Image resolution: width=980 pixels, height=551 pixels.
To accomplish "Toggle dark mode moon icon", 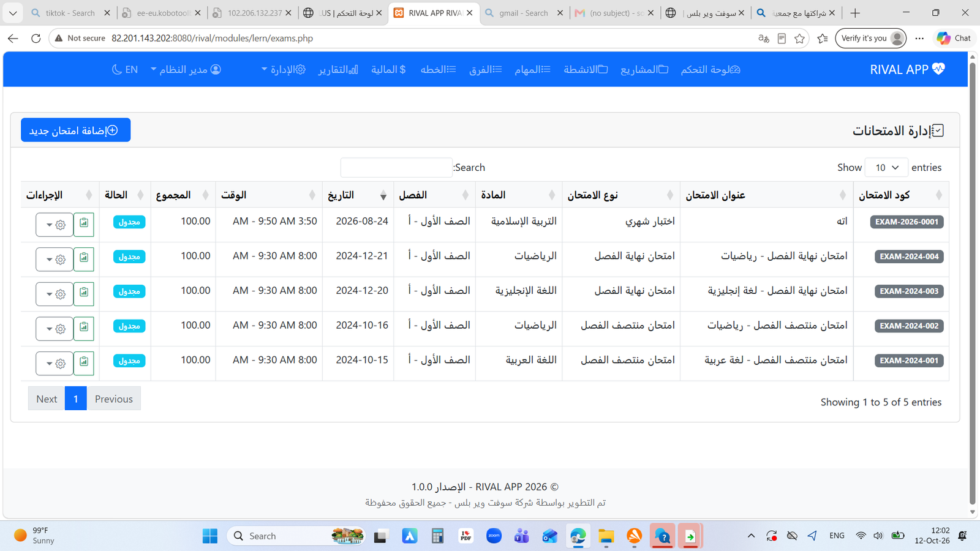I will coord(117,69).
